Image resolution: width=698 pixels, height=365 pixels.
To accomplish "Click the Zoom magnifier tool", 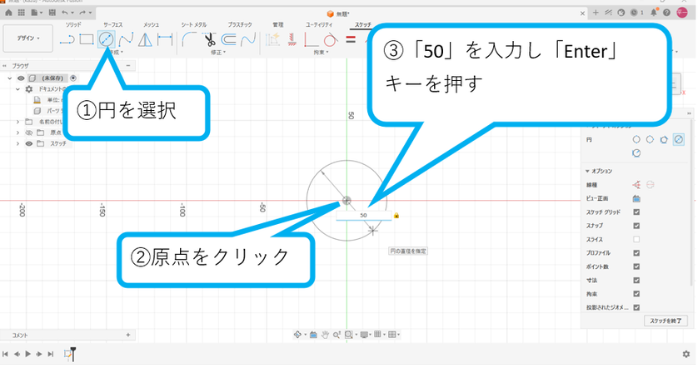I will pos(337,334).
